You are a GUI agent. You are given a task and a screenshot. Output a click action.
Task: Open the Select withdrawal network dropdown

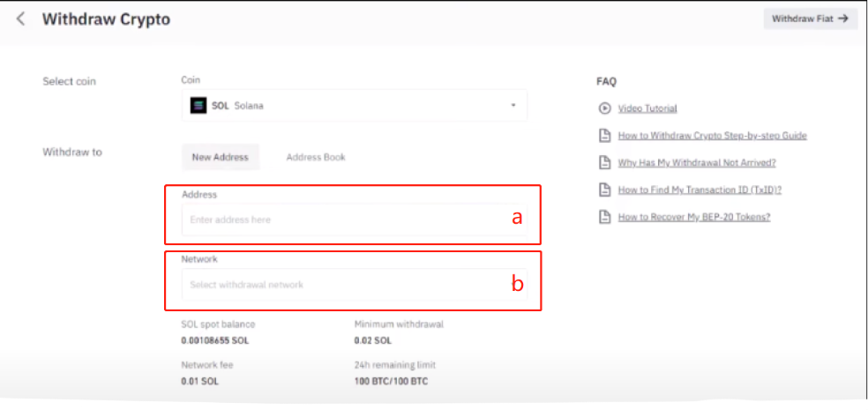[x=355, y=285]
